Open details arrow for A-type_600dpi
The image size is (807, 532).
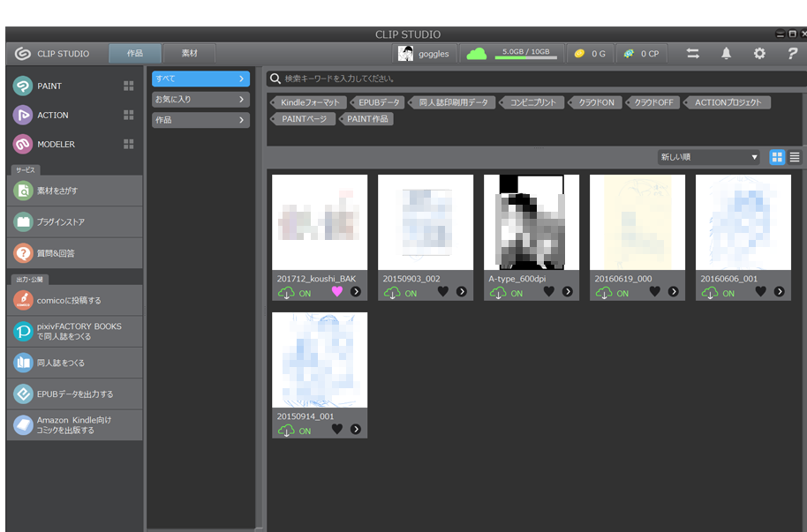(567, 292)
